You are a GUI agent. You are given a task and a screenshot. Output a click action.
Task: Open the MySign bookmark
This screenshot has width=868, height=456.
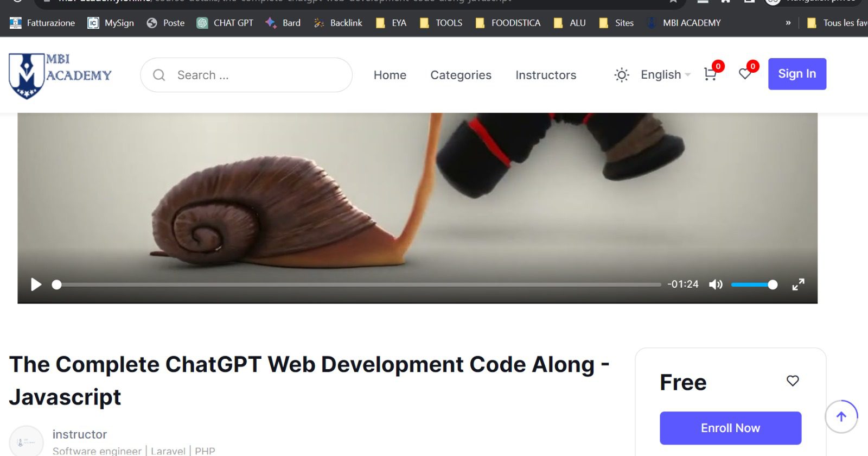(x=111, y=23)
